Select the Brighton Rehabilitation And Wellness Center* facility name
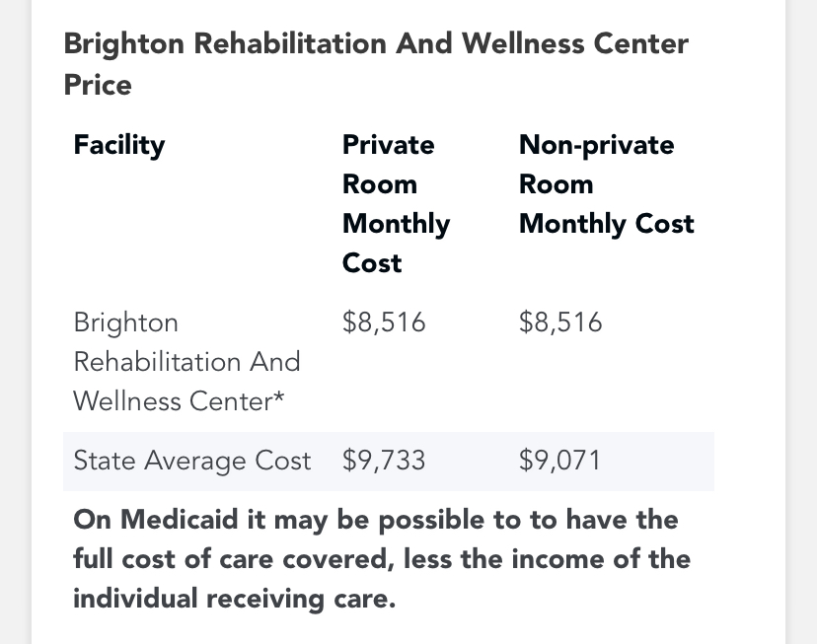This screenshot has height=644, width=817. click(x=187, y=362)
